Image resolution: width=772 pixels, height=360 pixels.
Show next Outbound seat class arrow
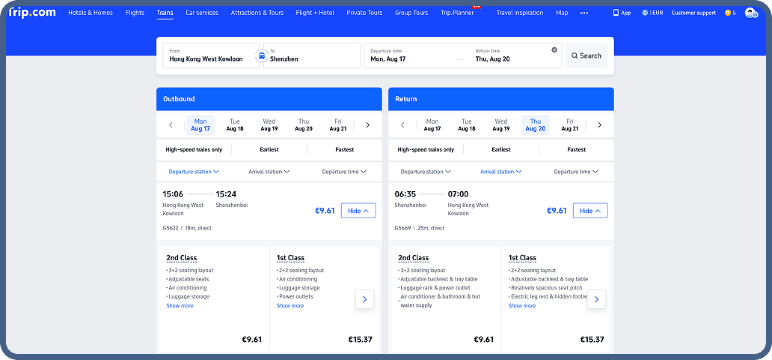(x=365, y=299)
